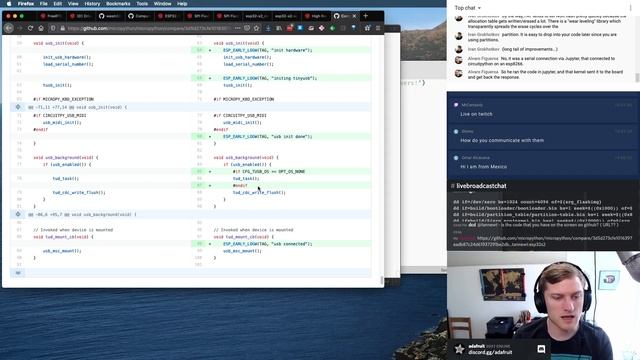640x360 pixels.
Task: Expand remaining lines at diff bottom
Action: coord(18,273)
